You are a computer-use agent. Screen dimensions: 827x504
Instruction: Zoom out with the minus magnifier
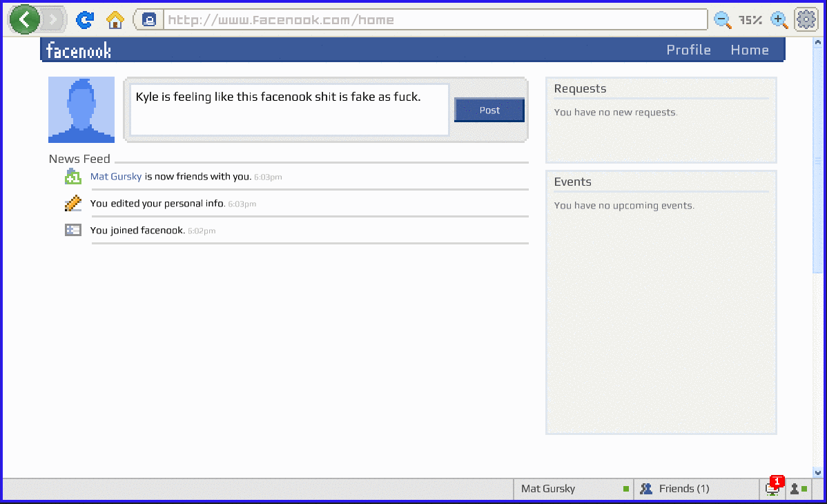coord(723,20)
